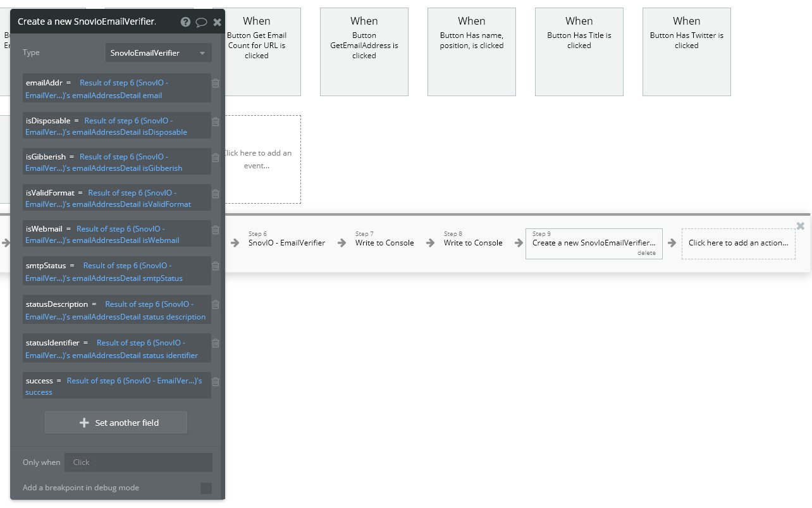Edit the isDisposable dynamic expression
The width and height of the screenshot is (812, 508).
pos(117,127)
